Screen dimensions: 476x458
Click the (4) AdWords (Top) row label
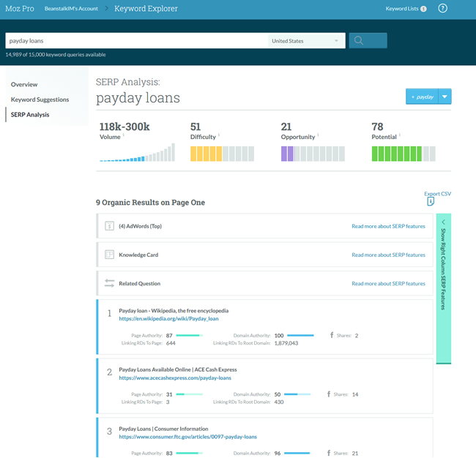coord(141,226)
